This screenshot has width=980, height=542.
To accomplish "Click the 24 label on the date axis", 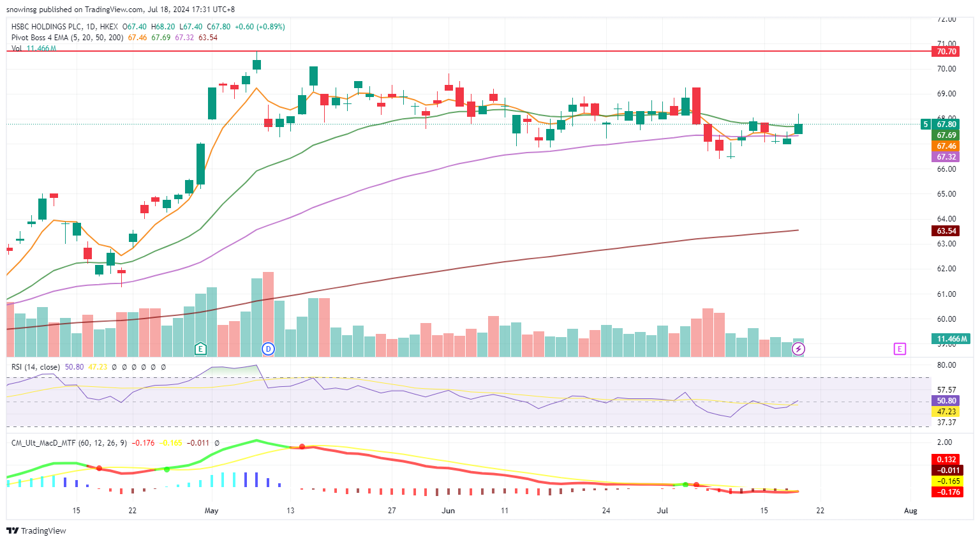I will pos(606,511).
